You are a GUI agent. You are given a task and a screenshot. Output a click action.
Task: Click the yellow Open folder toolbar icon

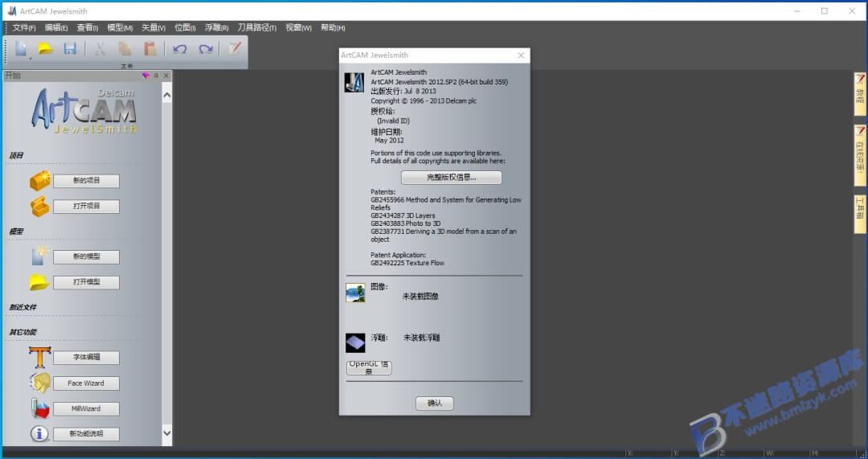pos(45,49)
